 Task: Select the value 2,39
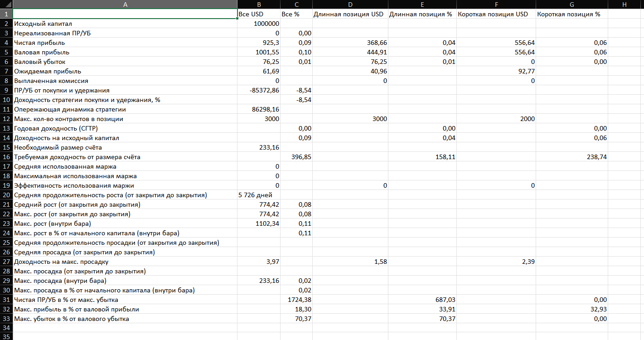point(496,262)
